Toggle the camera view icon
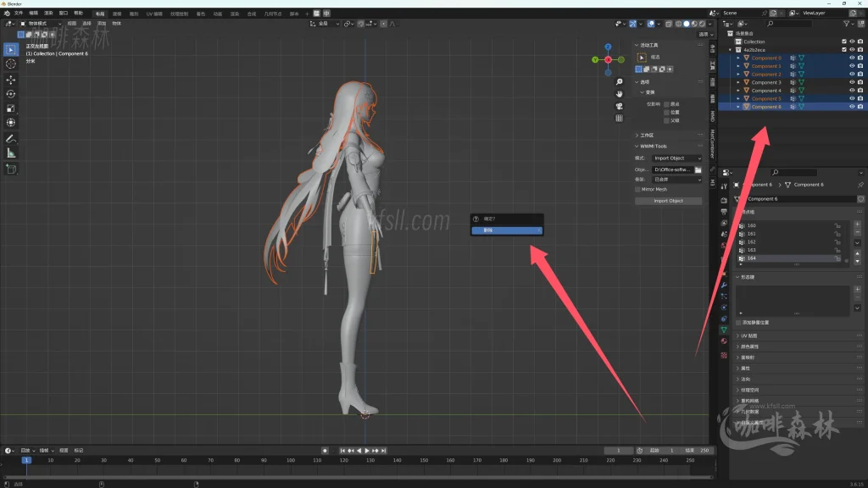 619,106
